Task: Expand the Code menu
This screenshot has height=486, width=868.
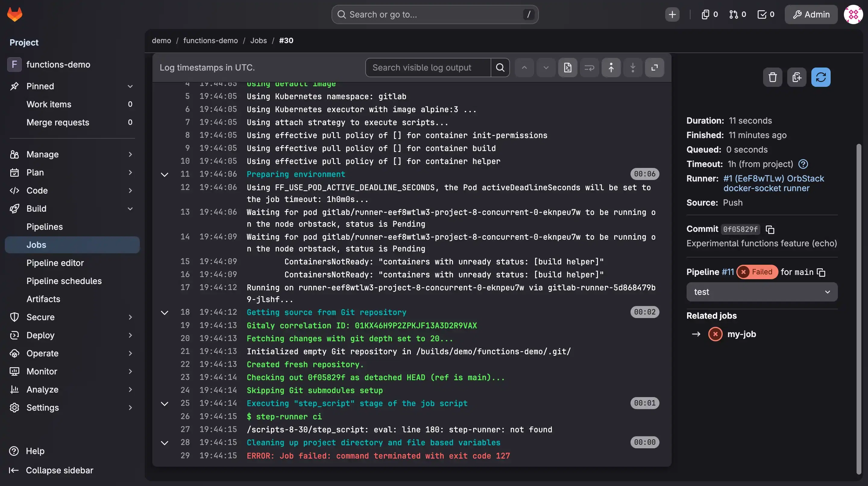Action: point(72,191)
